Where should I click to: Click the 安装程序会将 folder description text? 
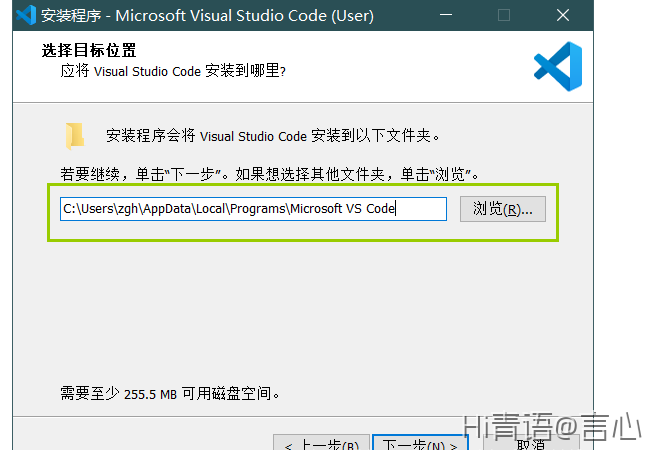coord(273,135)
